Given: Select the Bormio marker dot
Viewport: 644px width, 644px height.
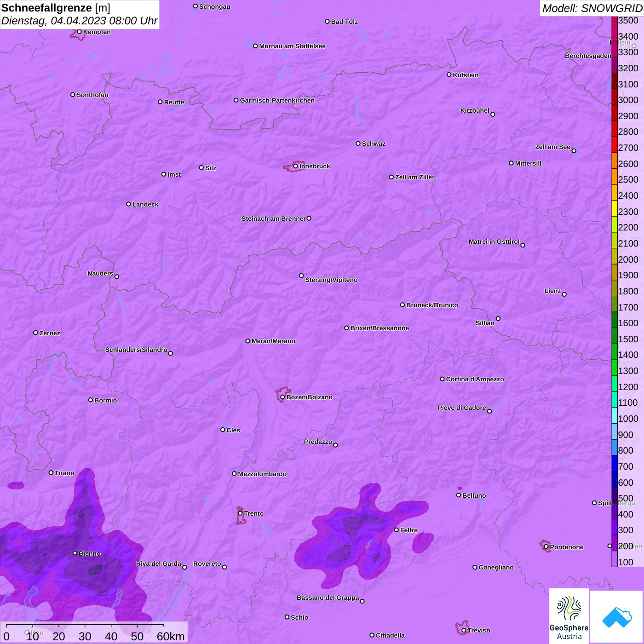Looking at the screenshot, I should pyautogui.click(x=91, y=400).
